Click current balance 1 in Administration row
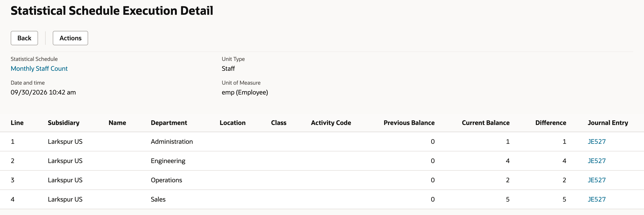 (508, 142)
